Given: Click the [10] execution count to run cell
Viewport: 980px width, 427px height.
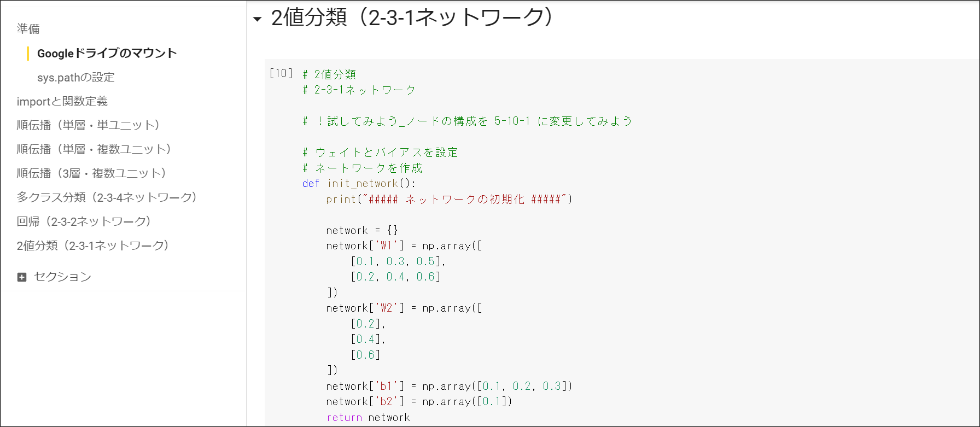Looking at the screenshot, I should (281, 73).
